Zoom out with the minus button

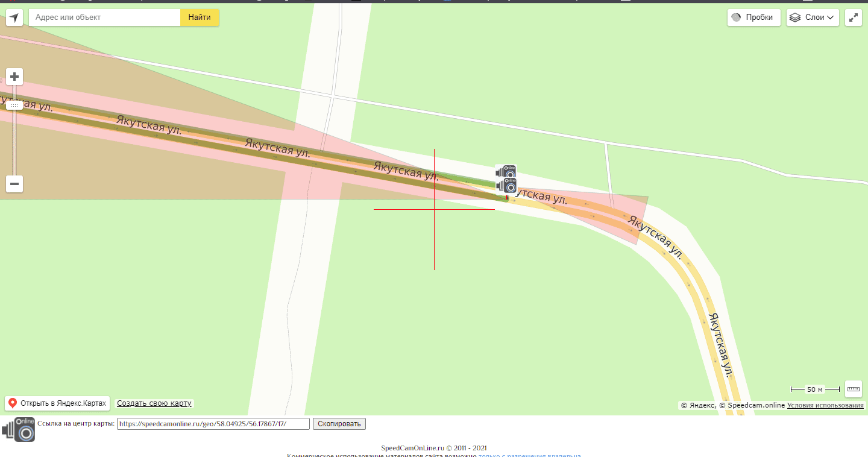click(x=14, y=184)
